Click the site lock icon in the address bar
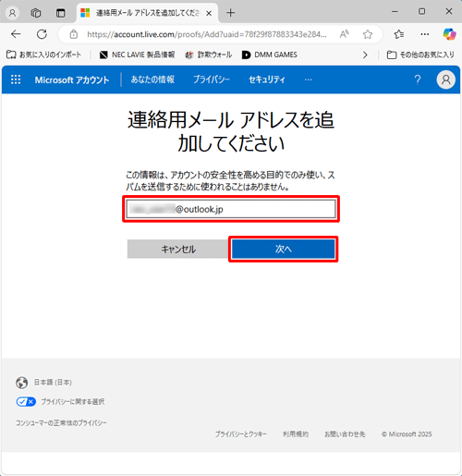 (74, 34)
